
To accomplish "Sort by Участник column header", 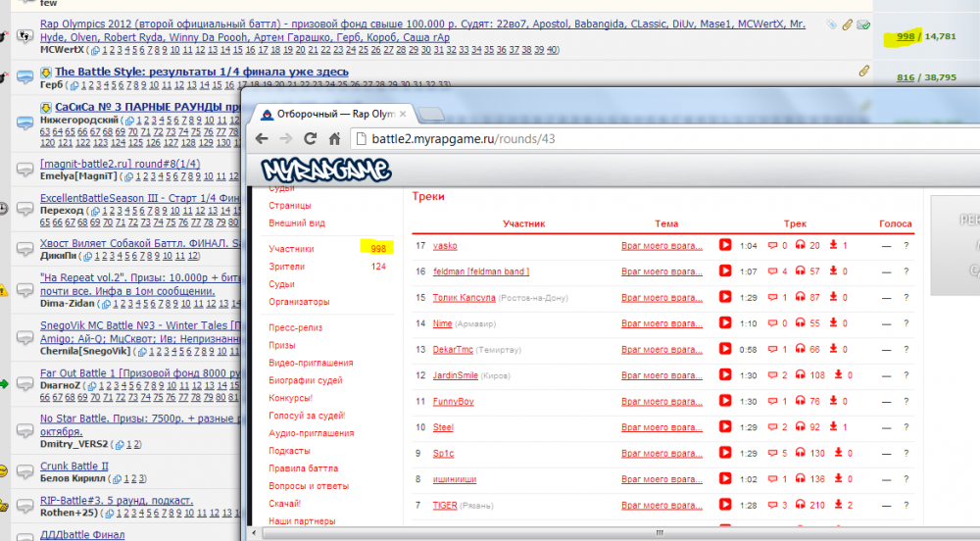I will [523, 223].
